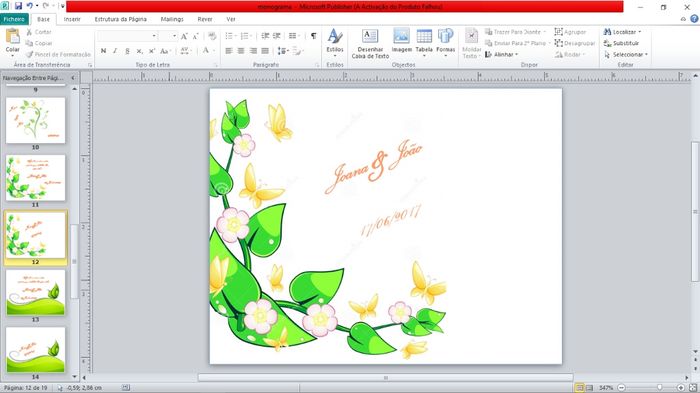Select the Pincel de Formatação tool

[58, 54]
